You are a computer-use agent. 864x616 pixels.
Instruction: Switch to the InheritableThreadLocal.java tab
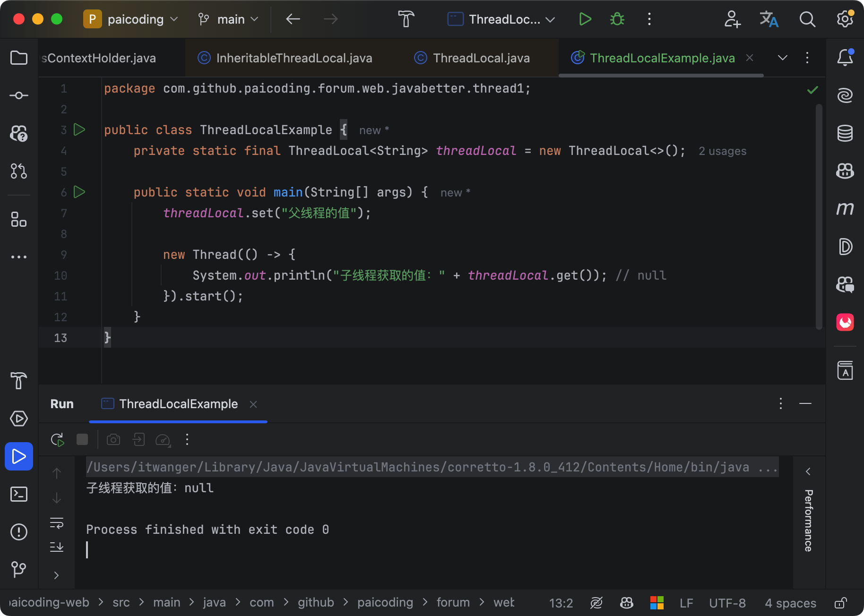(x=294, y=58)
